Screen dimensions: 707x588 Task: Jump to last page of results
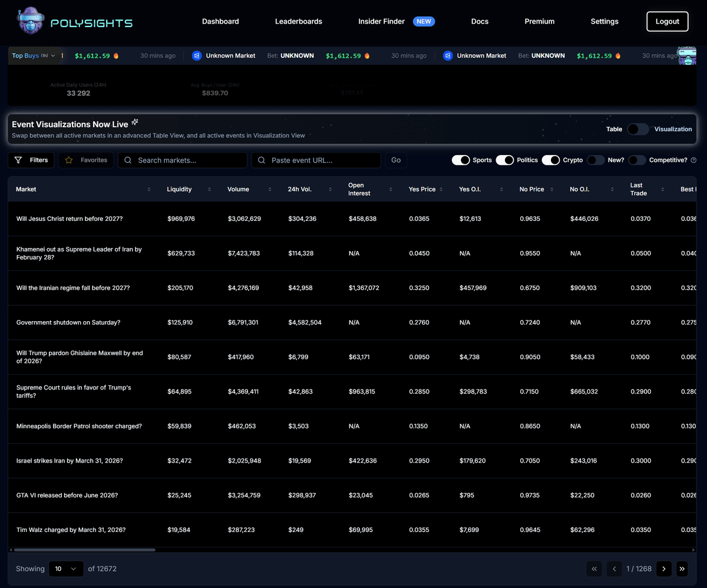point(682,569)
